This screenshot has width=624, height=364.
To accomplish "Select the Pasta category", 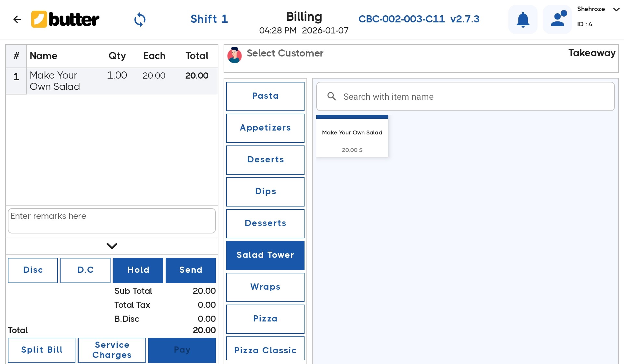I will (265, 96).
